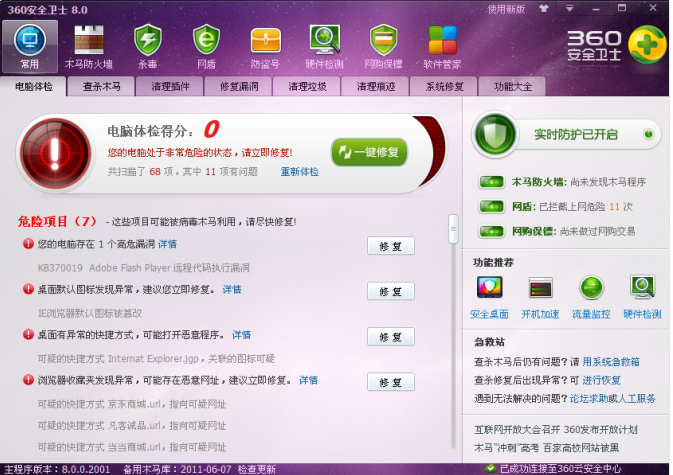Click 检查更新 in the status bar
The width and height of the screenshot is (673, 475).
tap(257, 469)
